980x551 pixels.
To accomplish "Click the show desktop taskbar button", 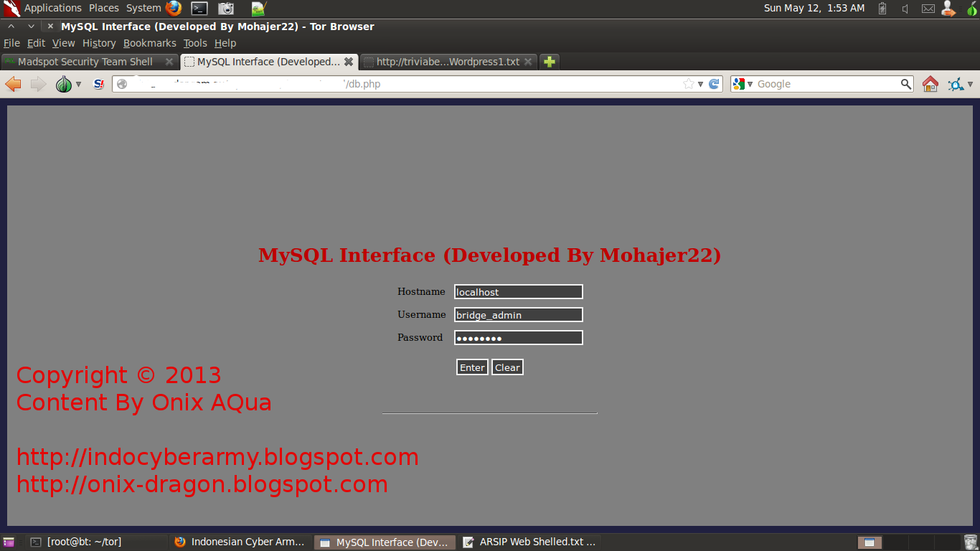I will [x=9, y=542].
